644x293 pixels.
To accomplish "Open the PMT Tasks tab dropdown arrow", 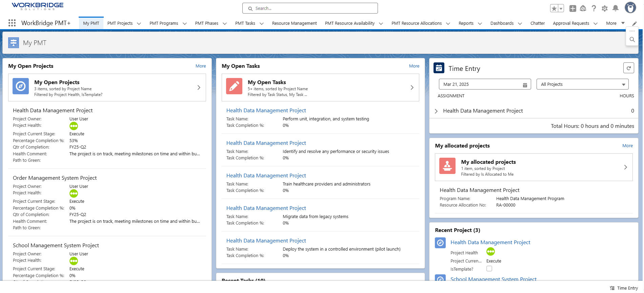I will pyautogui.click(x=262, y=23).
